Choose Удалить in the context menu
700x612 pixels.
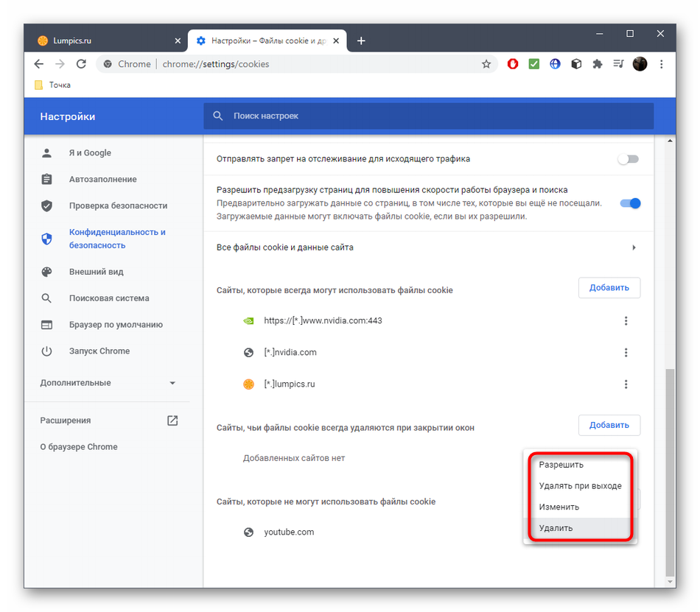coord(581,528)
